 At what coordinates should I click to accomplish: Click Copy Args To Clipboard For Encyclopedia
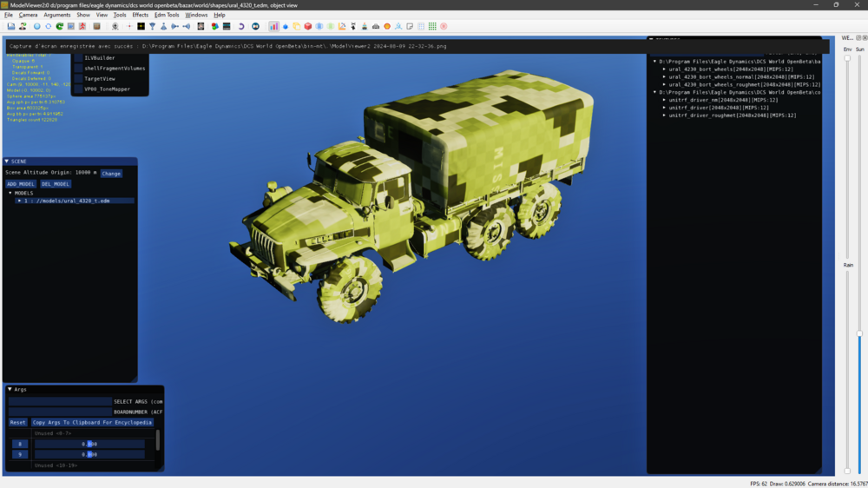(x=92, y=422)
